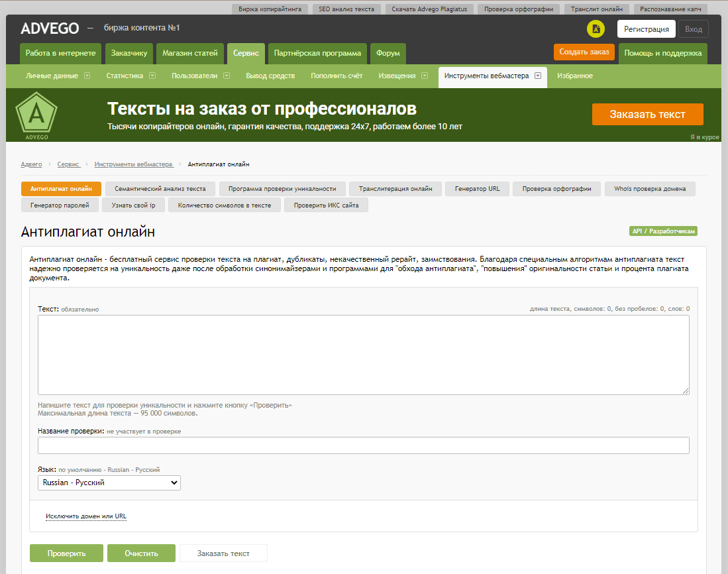Image resolution: width=728 pixels, height=574 pixels.
Task: Select the Сервис tab
Action: [246, 54]
